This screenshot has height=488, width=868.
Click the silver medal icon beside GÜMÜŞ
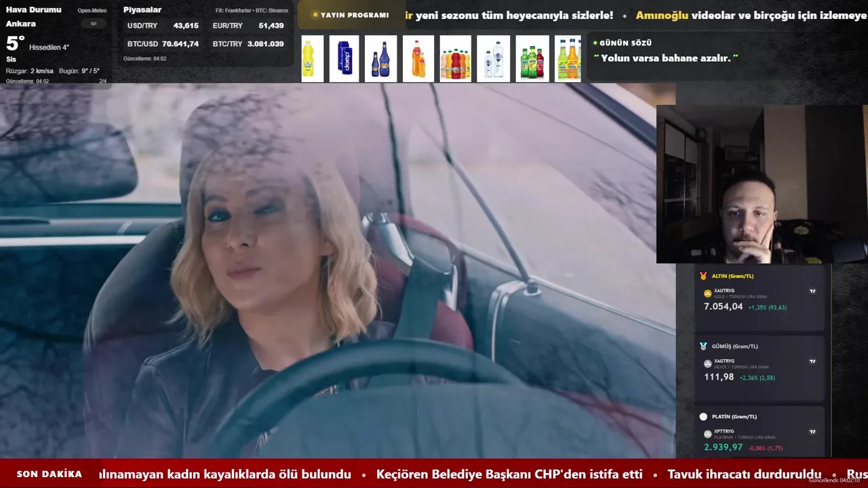(703, 346)
